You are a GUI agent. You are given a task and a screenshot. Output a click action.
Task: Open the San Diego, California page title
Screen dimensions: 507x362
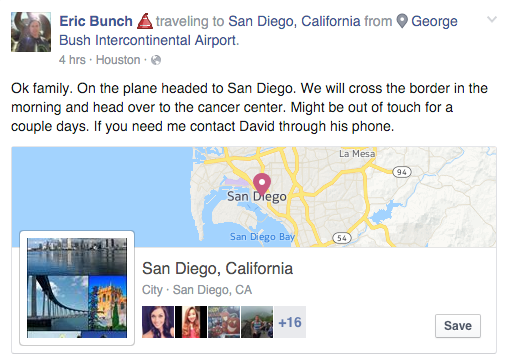217,269
